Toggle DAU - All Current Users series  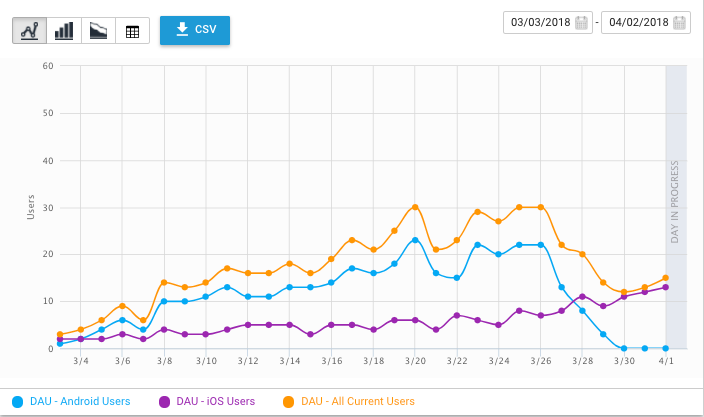click(x=357, y=401)
